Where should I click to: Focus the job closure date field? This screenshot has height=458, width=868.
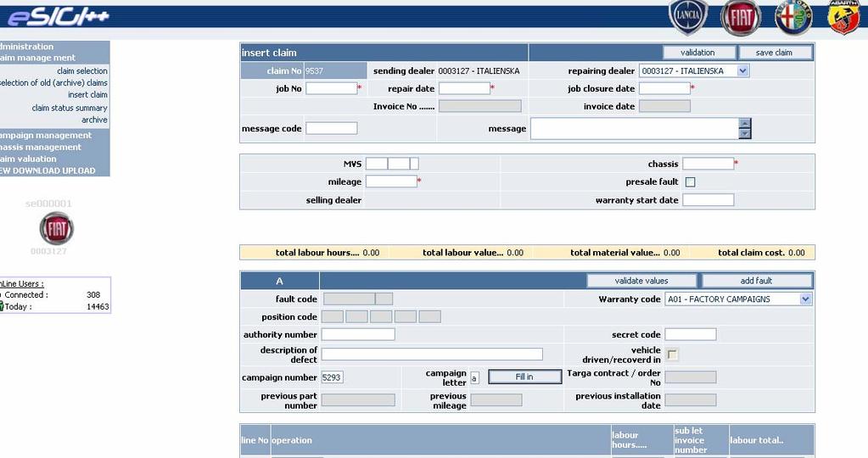[x=664, y=88]
